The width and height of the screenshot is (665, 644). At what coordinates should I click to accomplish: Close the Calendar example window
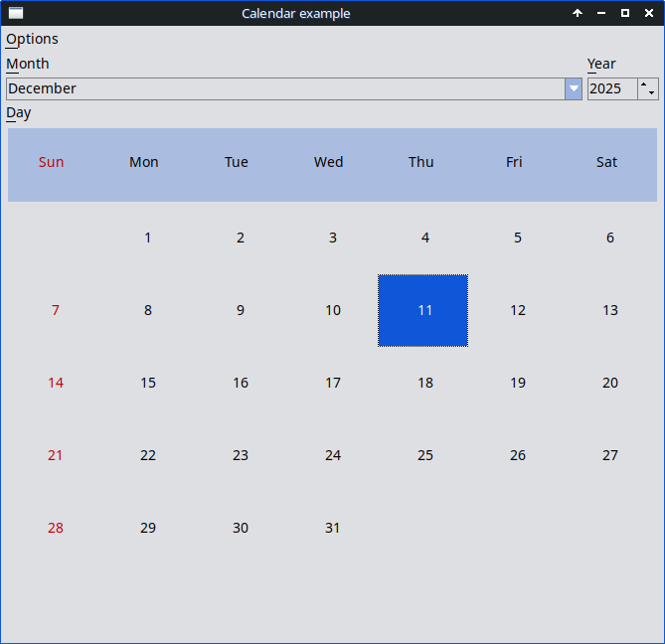649,13
